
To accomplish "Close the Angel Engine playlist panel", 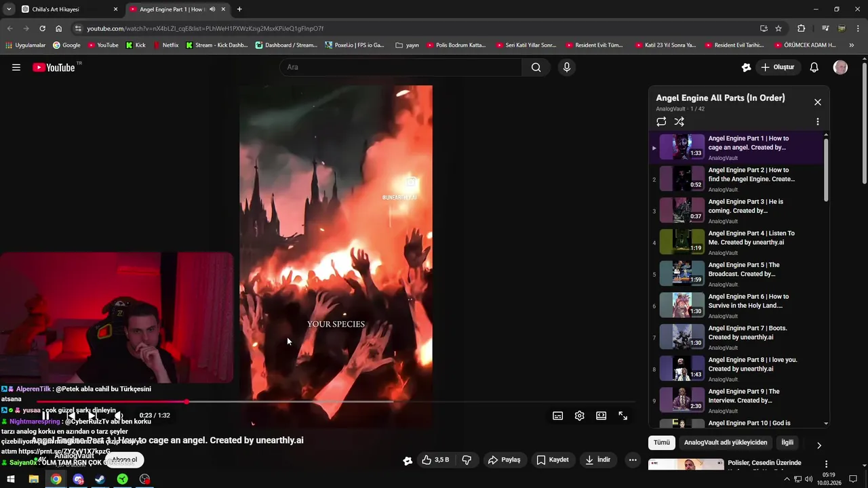I will pos(817,102).
